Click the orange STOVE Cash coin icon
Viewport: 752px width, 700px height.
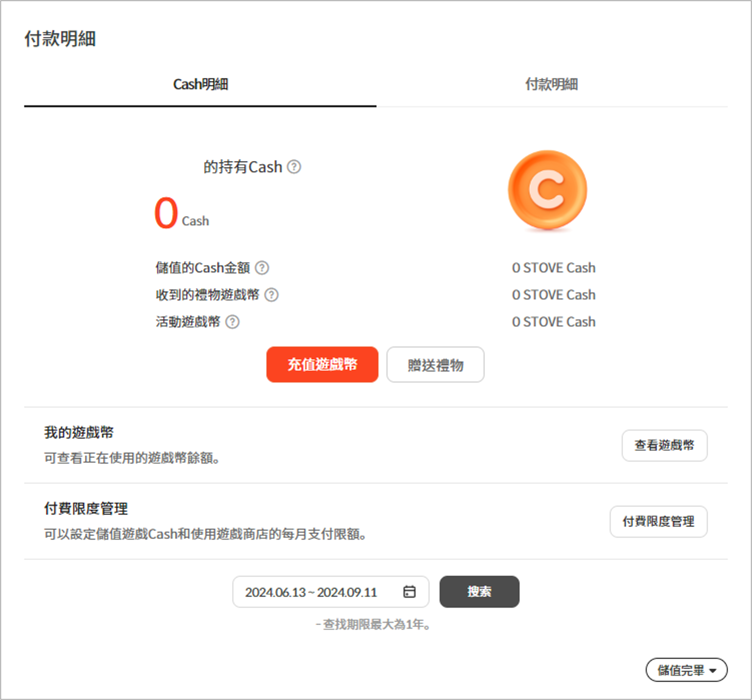click(547, 190)
